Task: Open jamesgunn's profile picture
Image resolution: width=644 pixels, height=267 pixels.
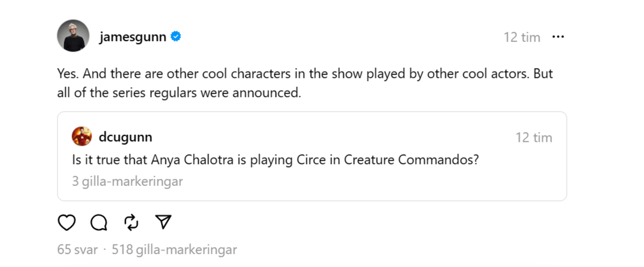Action: click(x=72, y=36)
